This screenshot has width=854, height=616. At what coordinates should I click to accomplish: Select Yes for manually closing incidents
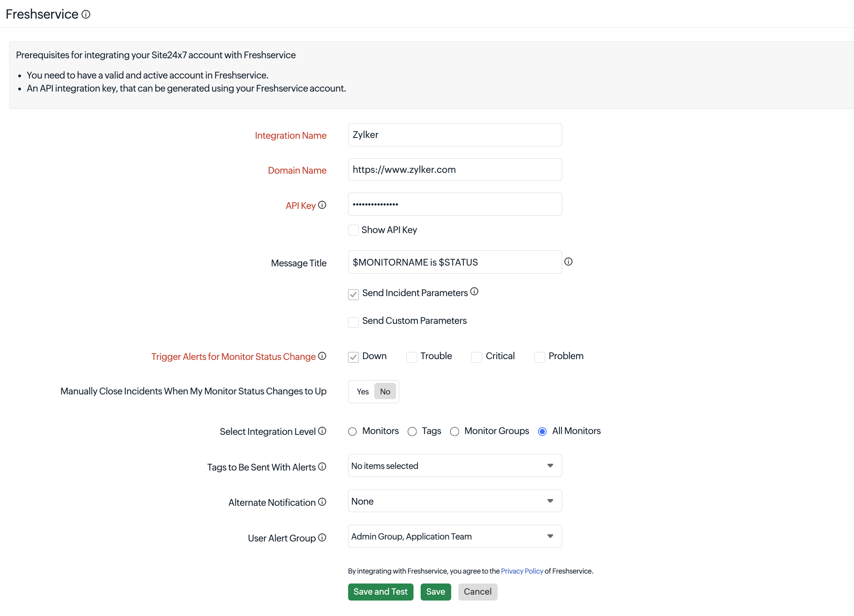(363, 392)
